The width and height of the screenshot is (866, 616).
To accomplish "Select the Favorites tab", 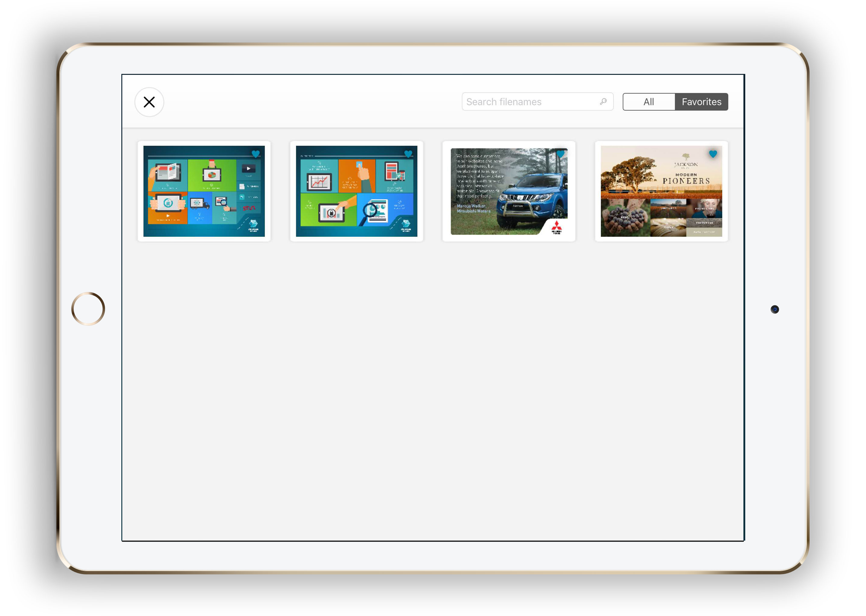I will [701, 102].
